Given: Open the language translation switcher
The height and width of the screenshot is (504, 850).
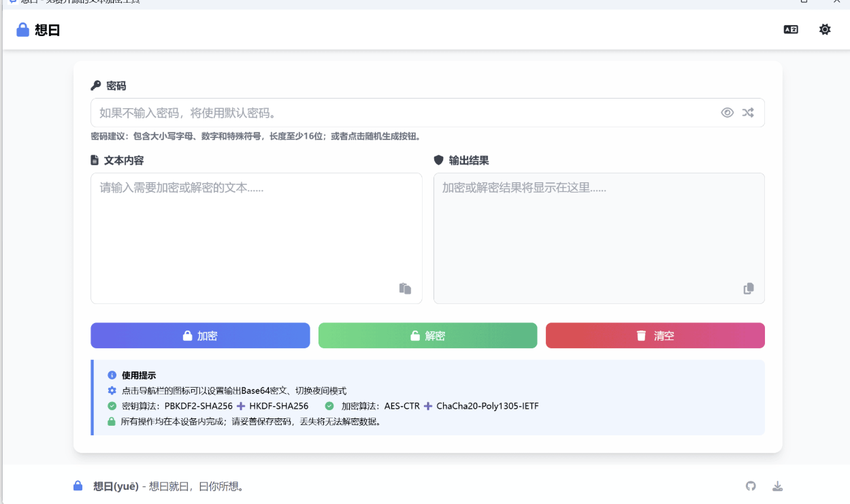Looking at the screenshot, I should pyautogui.click(x=791, y=29).
